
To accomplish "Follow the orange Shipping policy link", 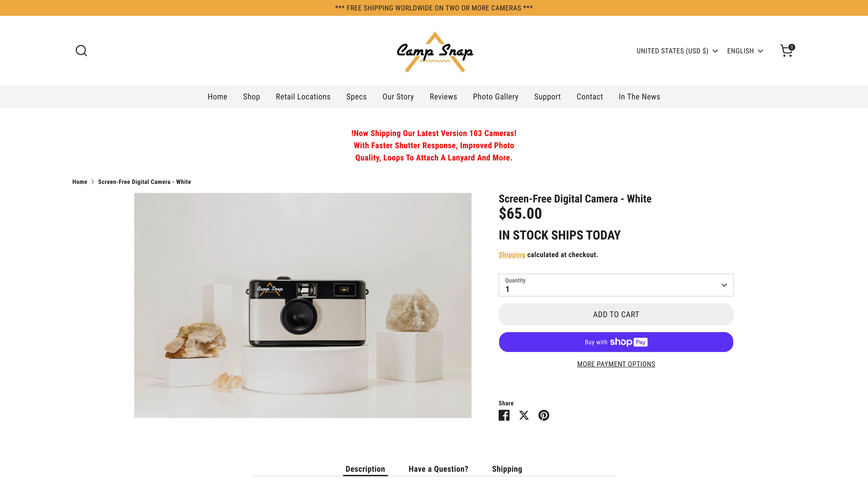I will click(x=512, y=255).
